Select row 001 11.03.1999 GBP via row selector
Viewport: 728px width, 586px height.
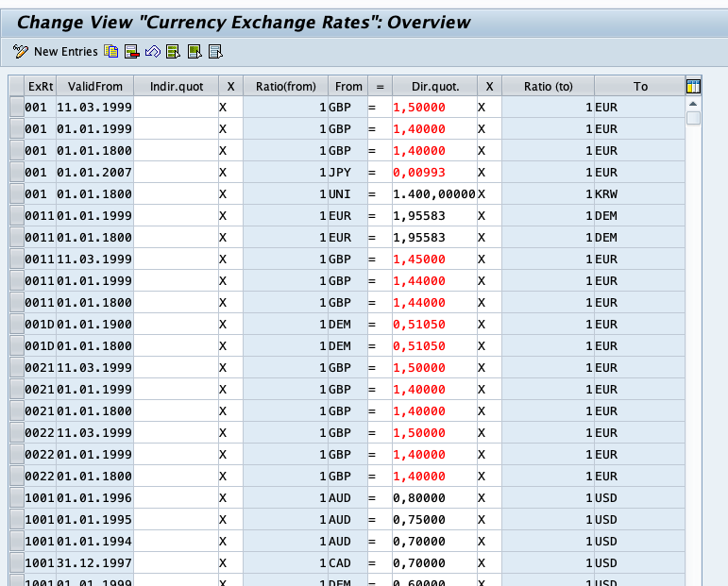[17, 108]
